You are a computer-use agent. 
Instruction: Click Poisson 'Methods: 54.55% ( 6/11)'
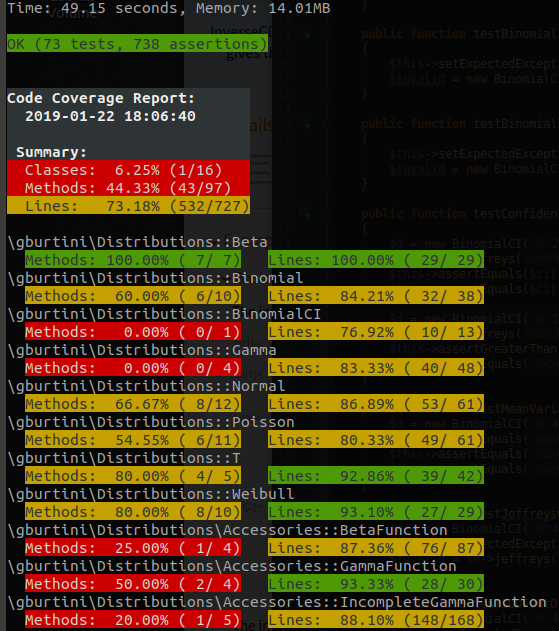point(133,440)
